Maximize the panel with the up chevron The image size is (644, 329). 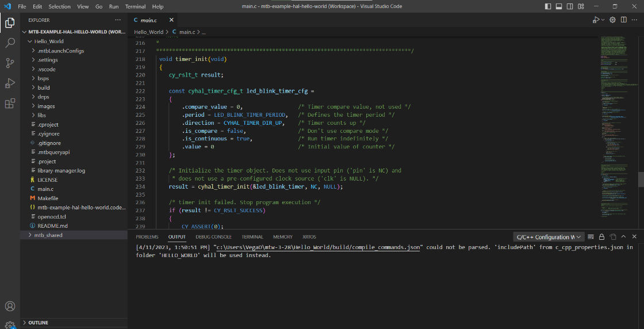(x=623, y=237)
